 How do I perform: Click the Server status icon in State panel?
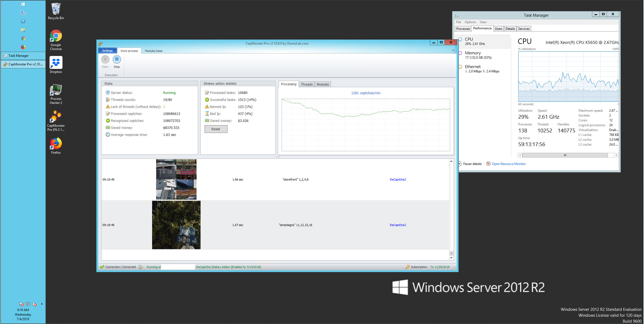(x=108, y=93)
